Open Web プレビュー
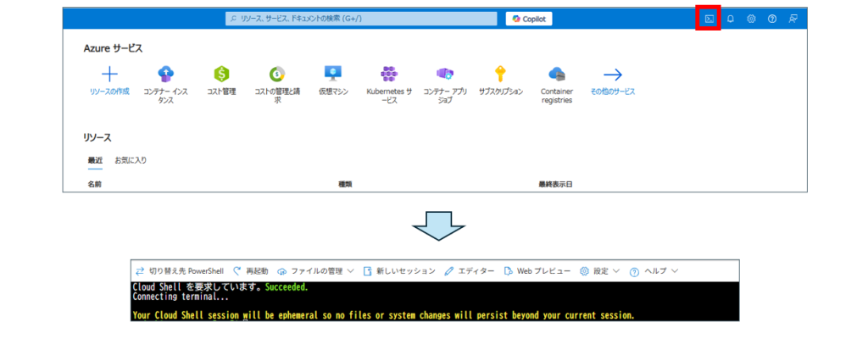 [x=537, y=271]
